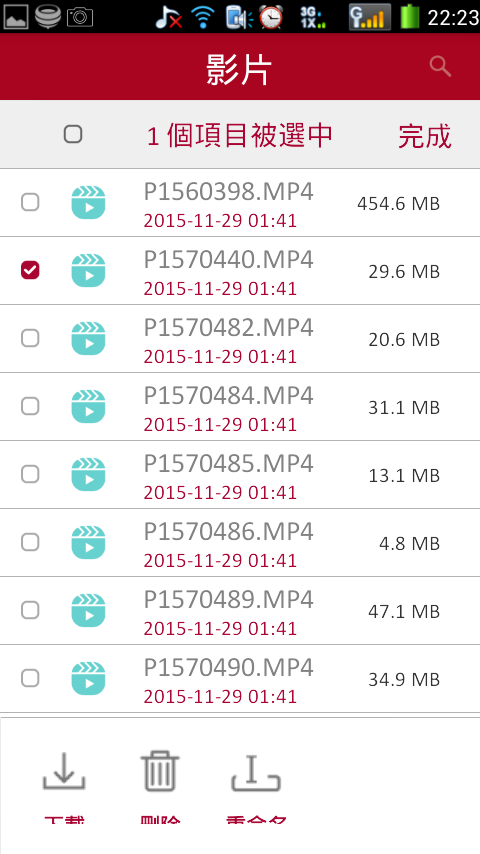The height and width of the screenshot is (854, 480).
Task: Check the P1560398.MP4 checkbox
Action: 30,203
